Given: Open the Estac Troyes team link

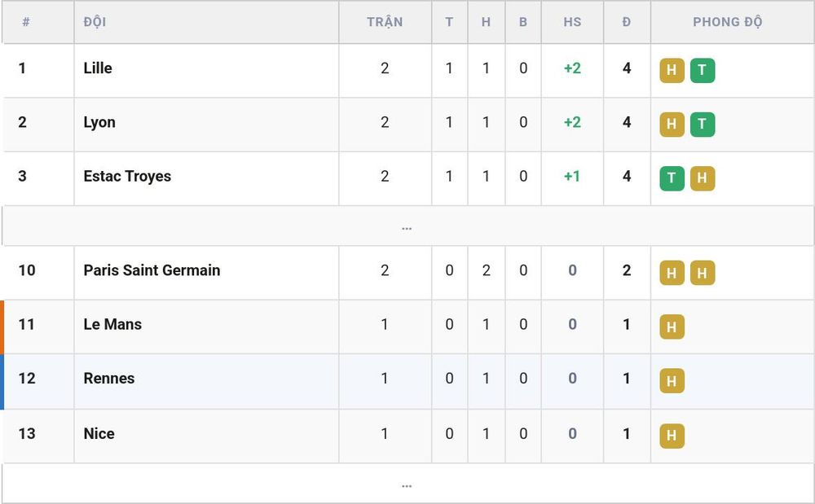Looking at the screenshot, I should pyautogui.click(x=127, y=177).
